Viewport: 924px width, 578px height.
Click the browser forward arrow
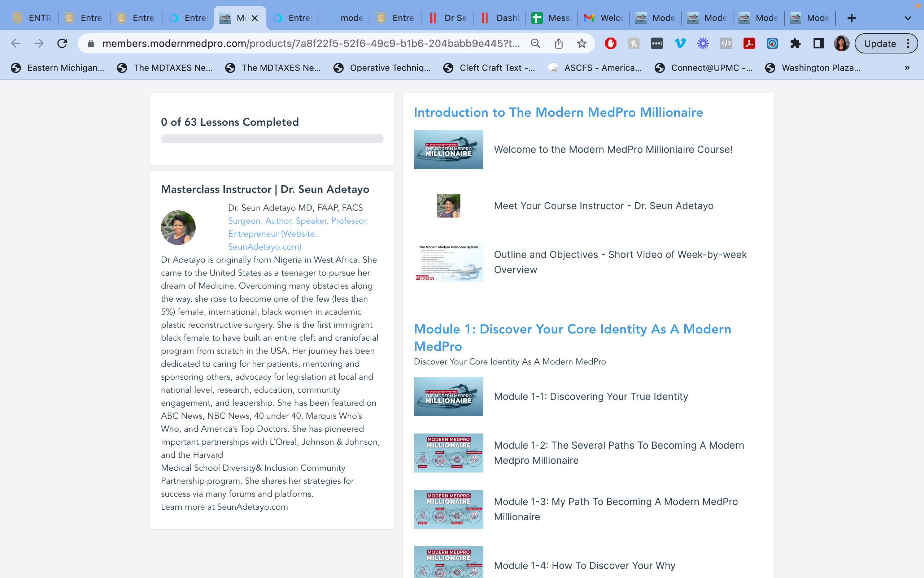[39, 44]
